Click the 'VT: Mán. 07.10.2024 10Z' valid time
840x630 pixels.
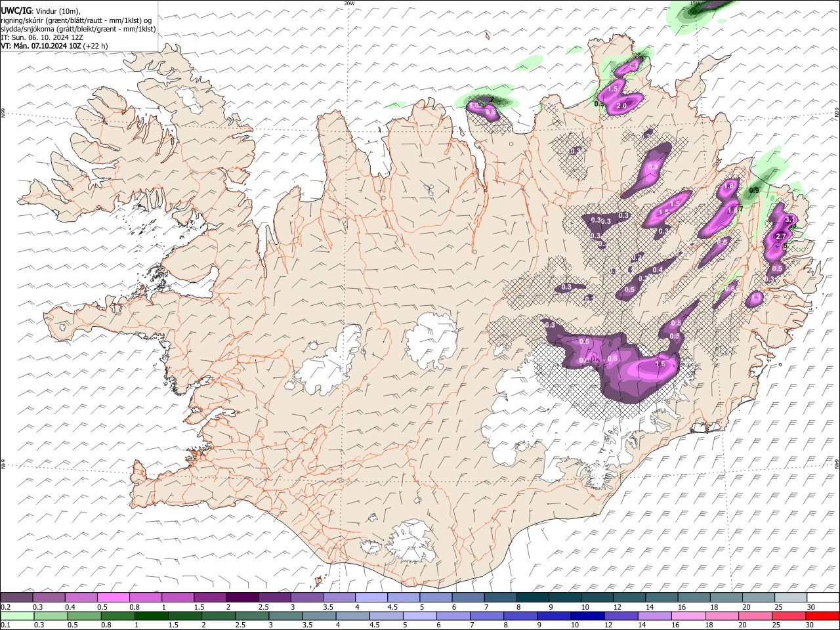tap(42, 46)
